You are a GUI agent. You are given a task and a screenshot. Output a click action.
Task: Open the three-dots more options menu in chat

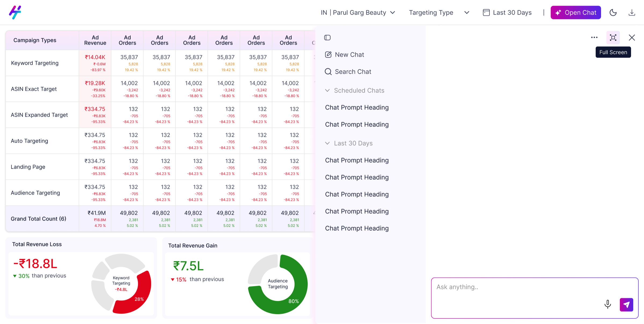(x=594, y=38)
